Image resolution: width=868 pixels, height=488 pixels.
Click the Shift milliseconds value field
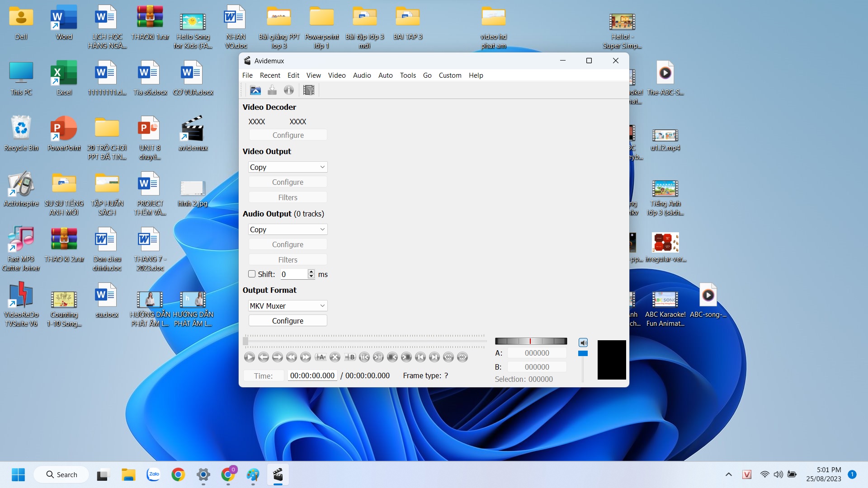click(294, 274)
